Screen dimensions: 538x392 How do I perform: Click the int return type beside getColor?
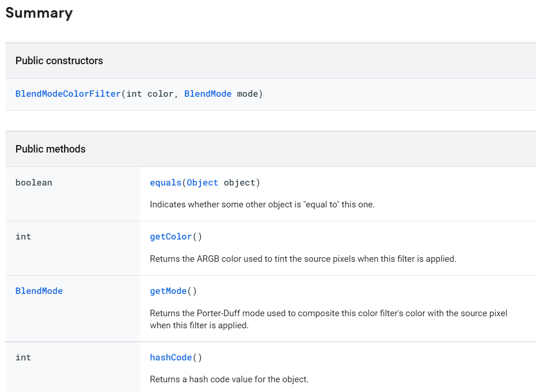[23, 237]
